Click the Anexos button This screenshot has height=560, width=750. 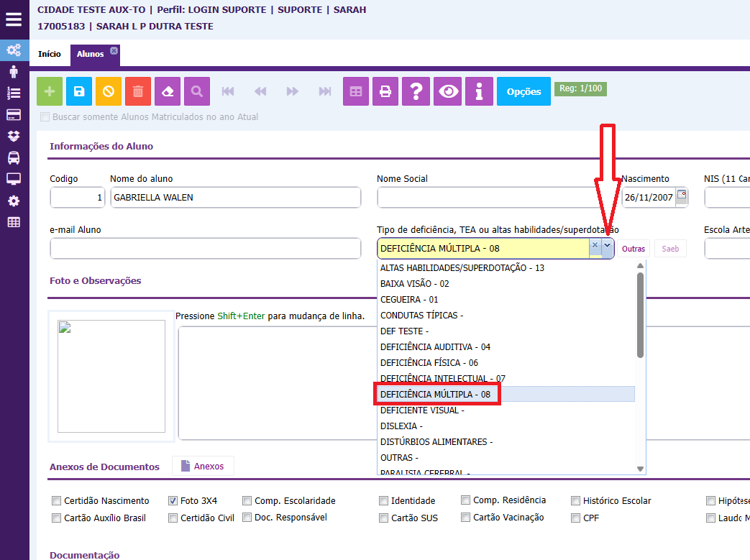pos(202,467)
